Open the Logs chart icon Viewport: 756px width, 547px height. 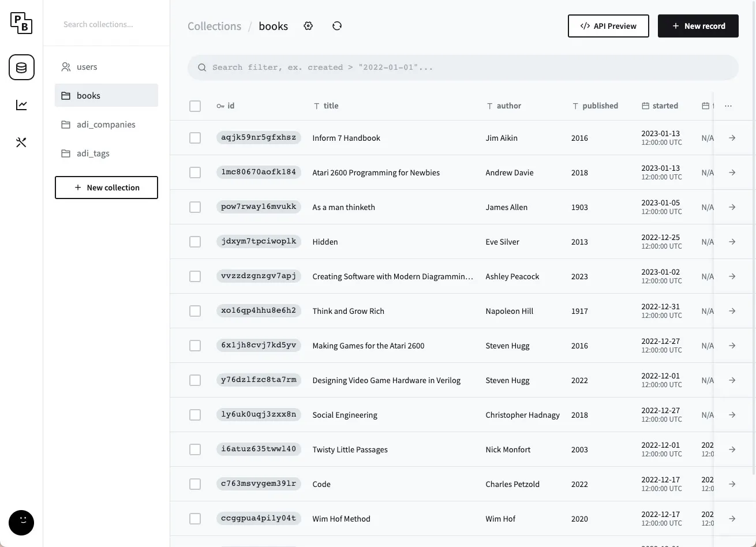(x=21, y=105)
